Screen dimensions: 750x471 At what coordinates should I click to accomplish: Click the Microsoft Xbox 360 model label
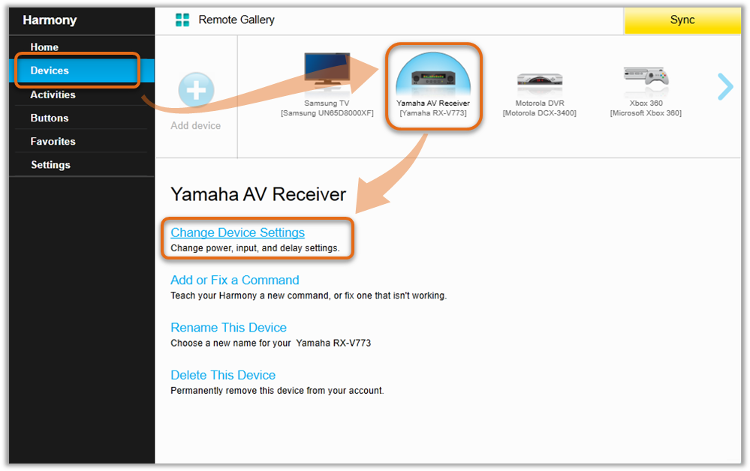point(646,113)
